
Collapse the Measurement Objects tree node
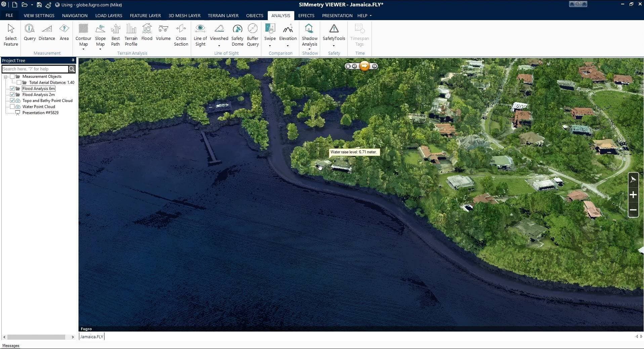(x=5, y=76)
